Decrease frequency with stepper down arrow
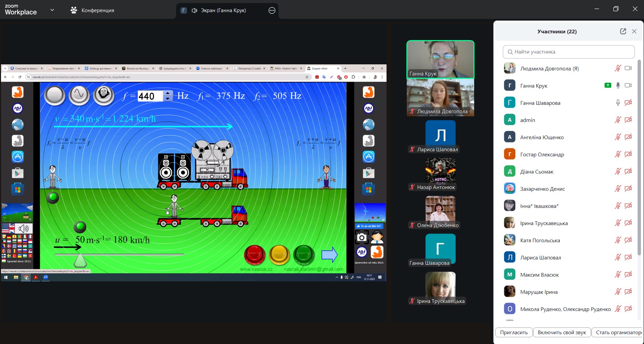The height and width of the screenshot is (344, 644). pyautogui.click(x=168, y=99)
